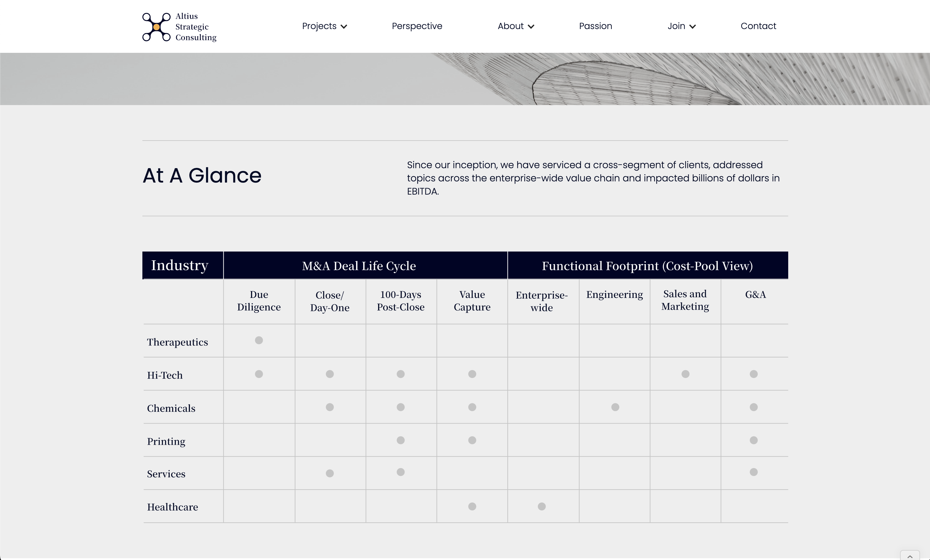Screen dimensions: 930x560
Task: Click the Altius Strategic Consulting logo icon
Action: pos(156,27)
